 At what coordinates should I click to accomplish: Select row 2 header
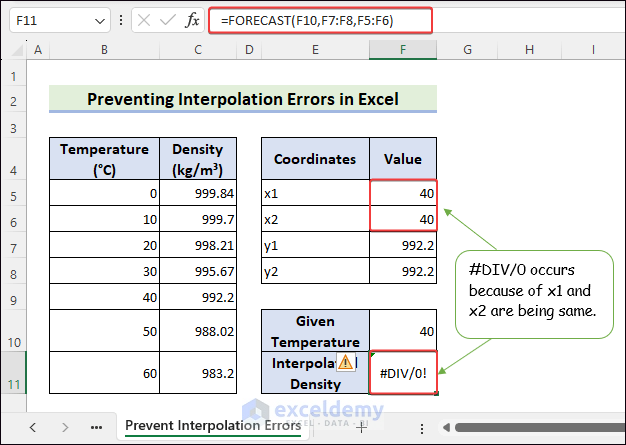14,101
